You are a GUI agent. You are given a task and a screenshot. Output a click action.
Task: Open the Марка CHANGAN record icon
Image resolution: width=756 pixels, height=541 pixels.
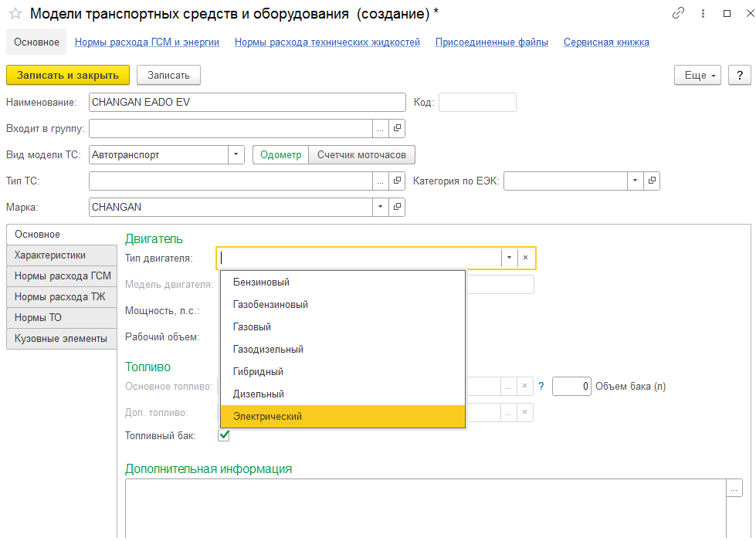tap(397, 207)
